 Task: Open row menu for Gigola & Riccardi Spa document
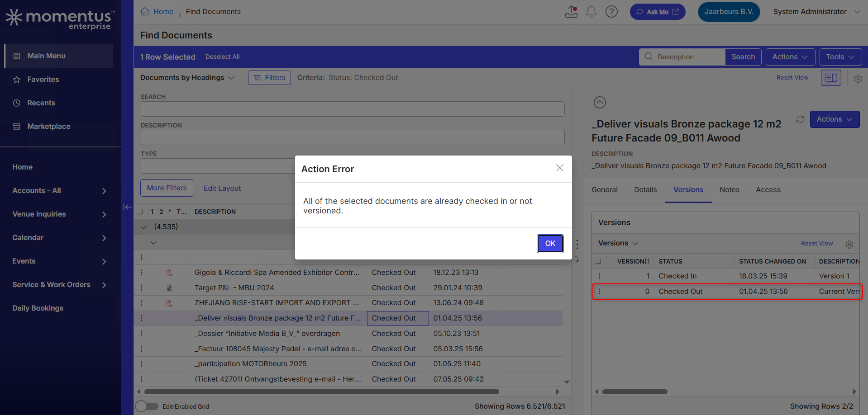pos(142,273)
